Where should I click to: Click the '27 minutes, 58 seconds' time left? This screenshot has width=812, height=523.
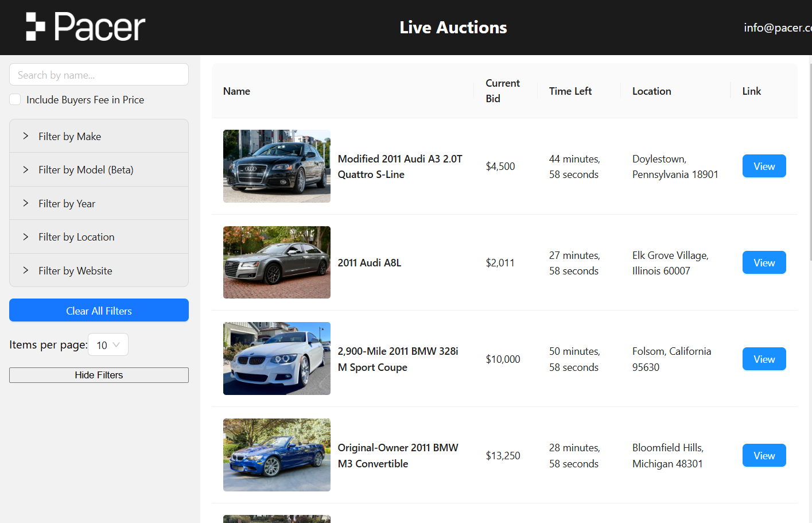[x=574, y=263]
